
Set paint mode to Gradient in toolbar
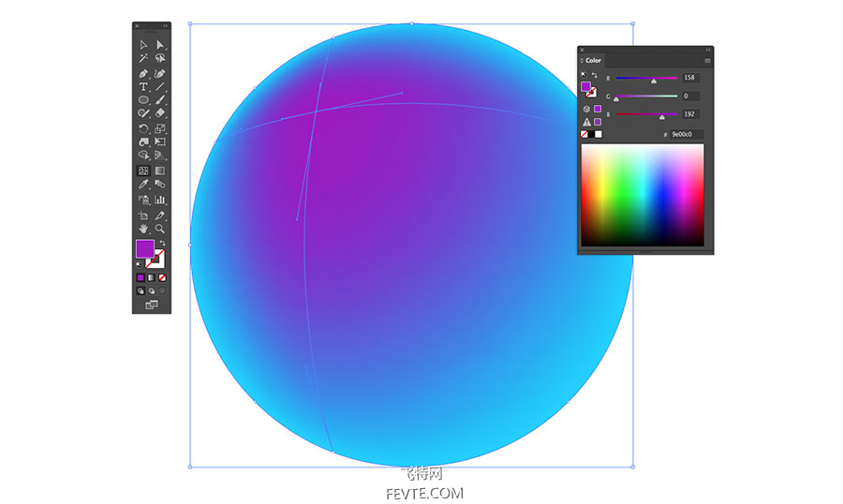151,277
